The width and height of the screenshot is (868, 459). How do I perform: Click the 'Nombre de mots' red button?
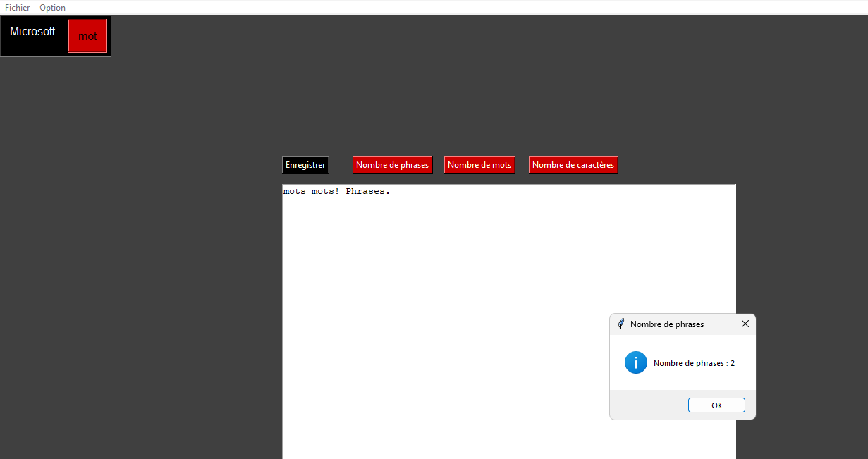tap(479, 164)
